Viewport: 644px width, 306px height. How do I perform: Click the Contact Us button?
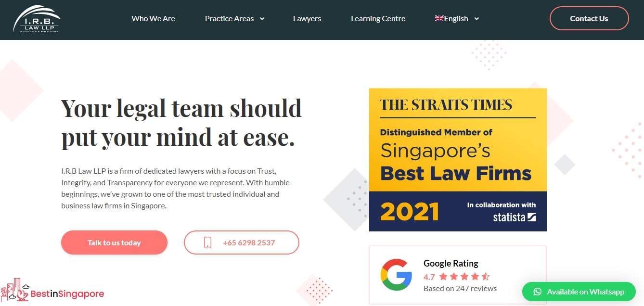click(x=589, y=18)
